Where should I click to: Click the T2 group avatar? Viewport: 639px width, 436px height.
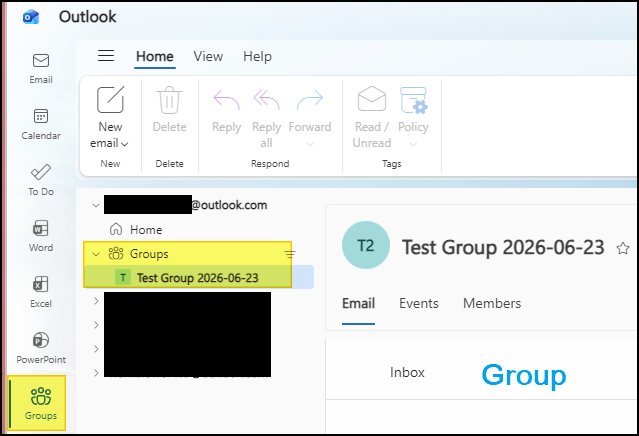click(x=366, y=245)
